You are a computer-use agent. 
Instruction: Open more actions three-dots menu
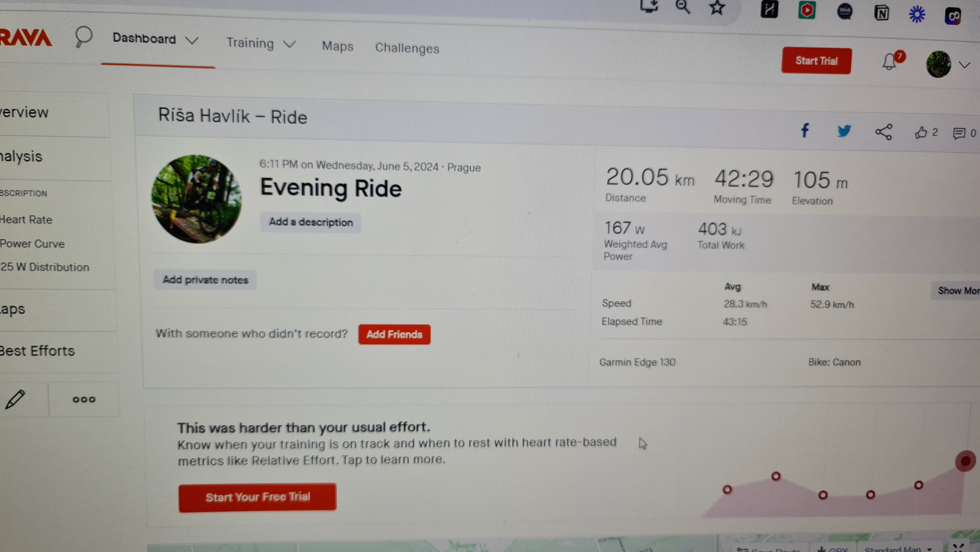(84, 399)
